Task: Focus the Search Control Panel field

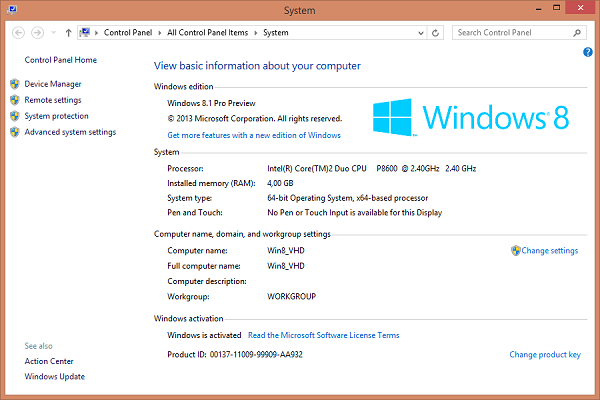Action: click(519, 33)
